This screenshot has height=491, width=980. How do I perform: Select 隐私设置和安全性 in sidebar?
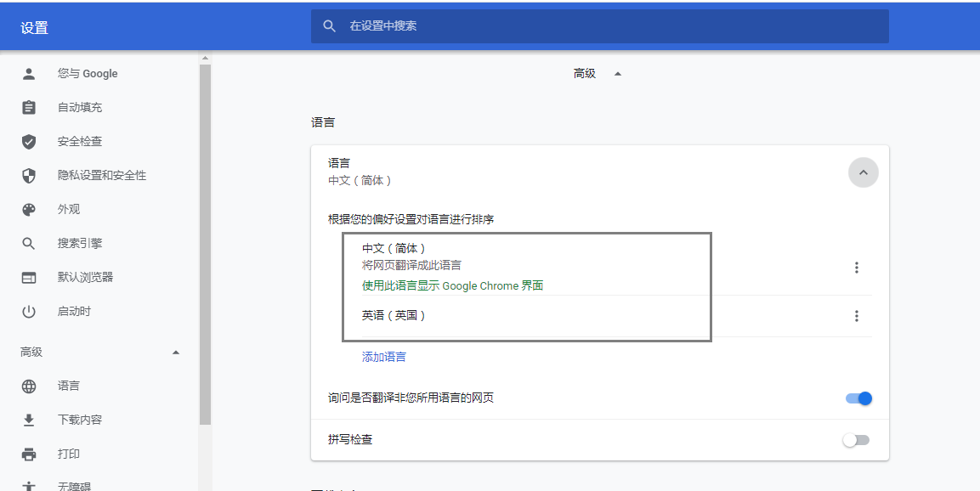coord(102,176)
